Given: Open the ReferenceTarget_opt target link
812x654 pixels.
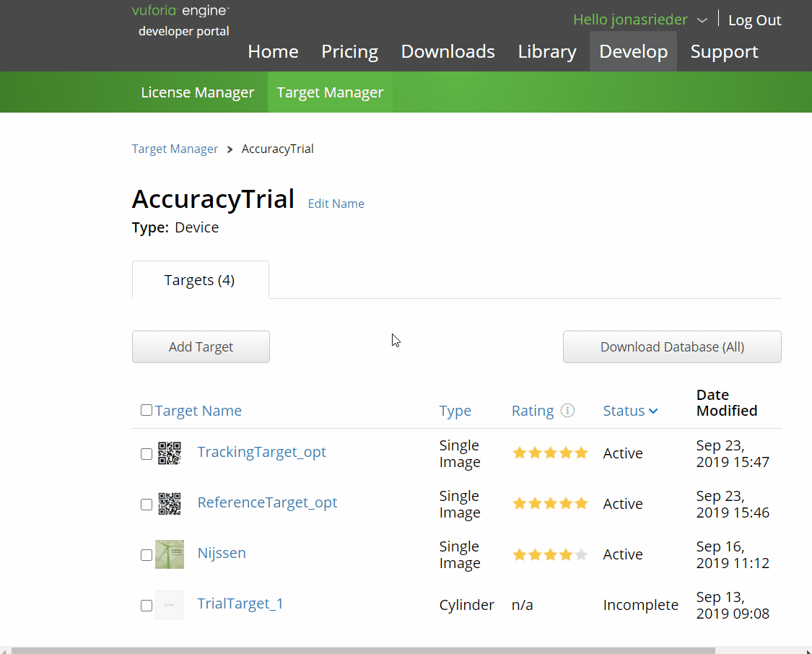Looking at the screenshot, I should [x=267, y=503].
